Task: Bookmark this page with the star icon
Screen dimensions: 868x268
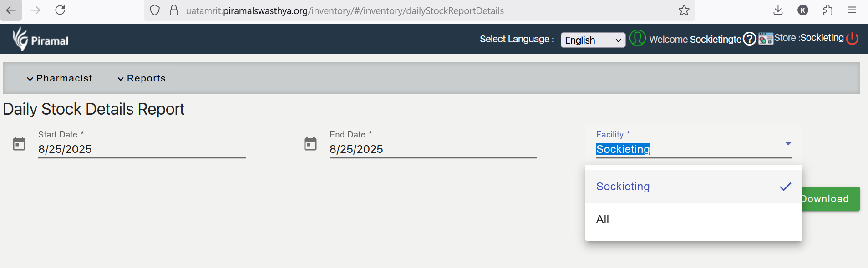Action: (684, 10)
